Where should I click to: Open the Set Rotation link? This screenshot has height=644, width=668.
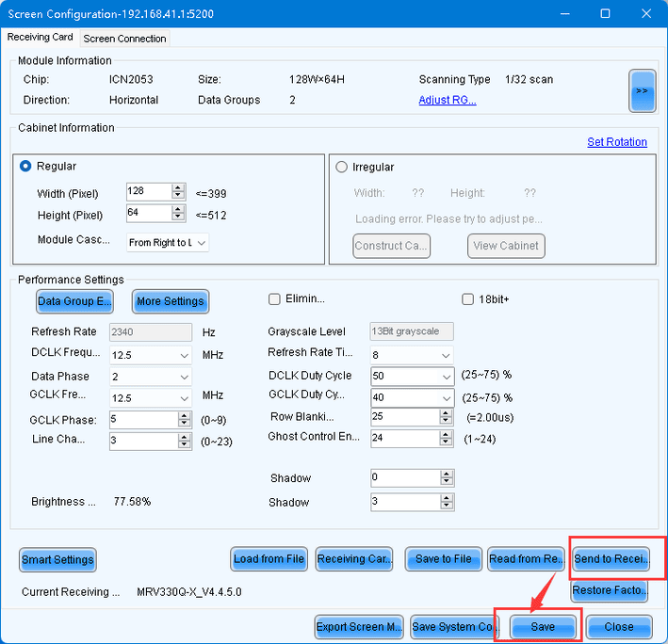click(617, 142)
